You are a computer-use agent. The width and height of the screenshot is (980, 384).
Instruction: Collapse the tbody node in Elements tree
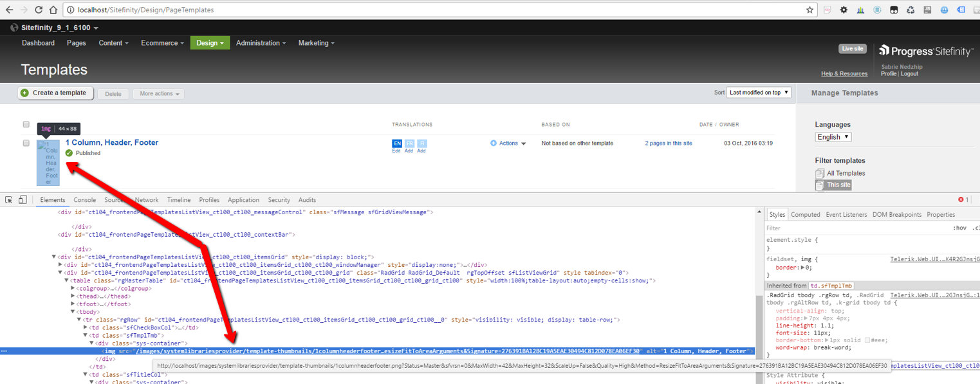73,312
